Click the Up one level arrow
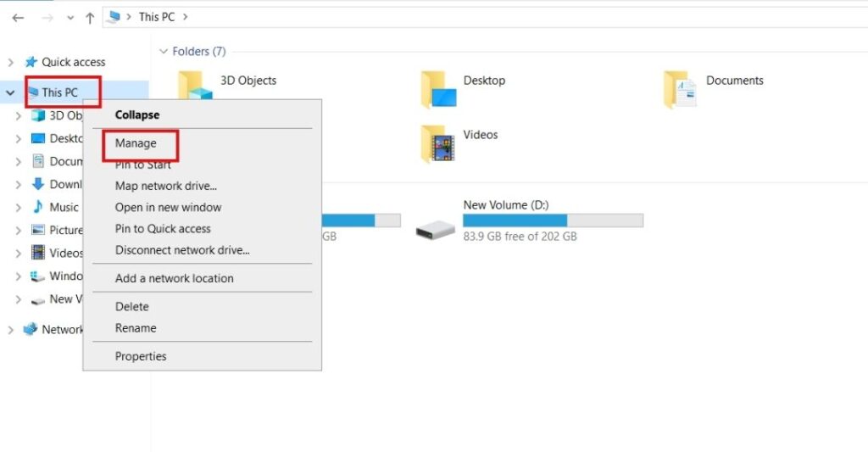 (x=90, y=18)
